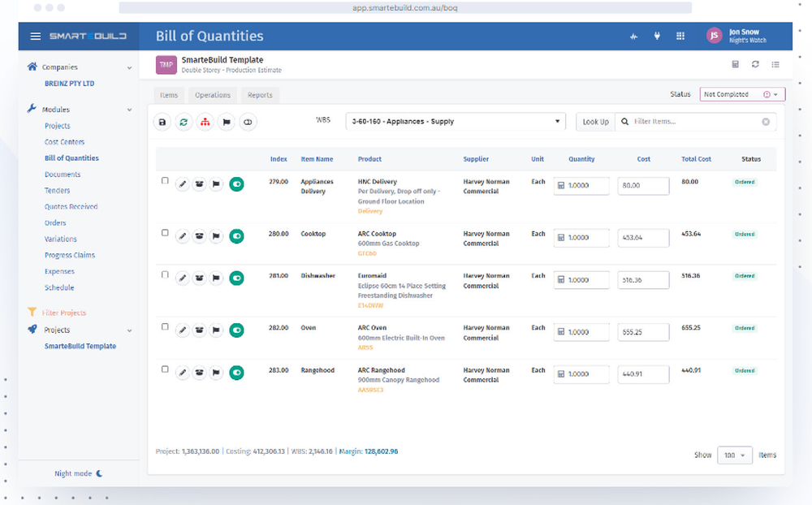Screen dimensions: 812x505
Task: Click the toolbar toggle-view icon after the flag
Action: pyautogui.click(x=248, y=123)
